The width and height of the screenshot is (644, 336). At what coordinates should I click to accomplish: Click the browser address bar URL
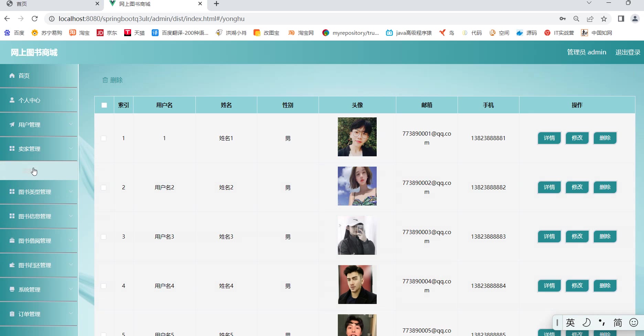(151, 19)
